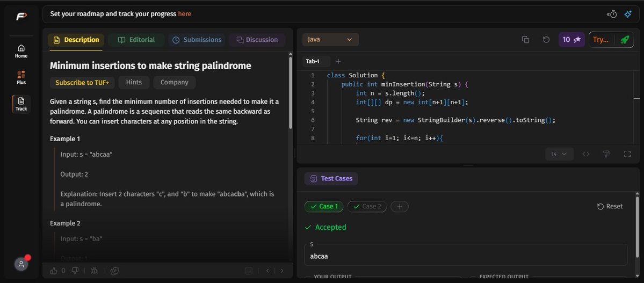Like the problem with thumbs up
This screenshot has height=283, width=644.
click(x=54, y=271)
